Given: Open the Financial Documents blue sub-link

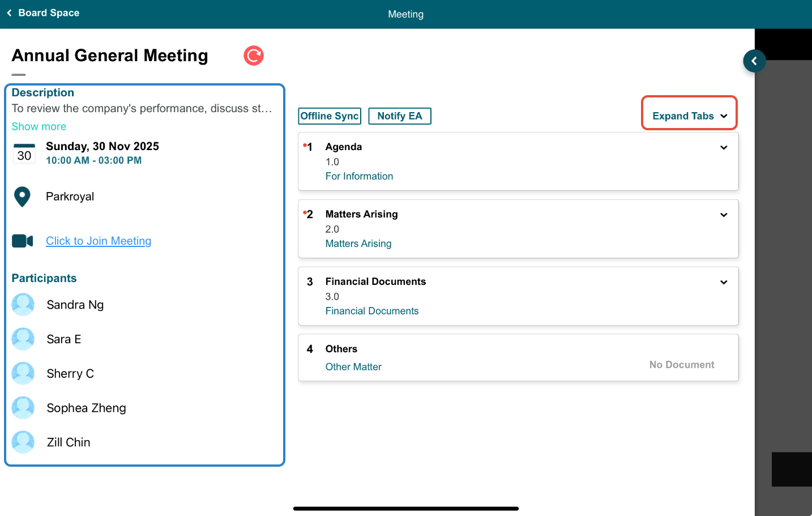Looking at the screenshot, I should click(372, 311).
